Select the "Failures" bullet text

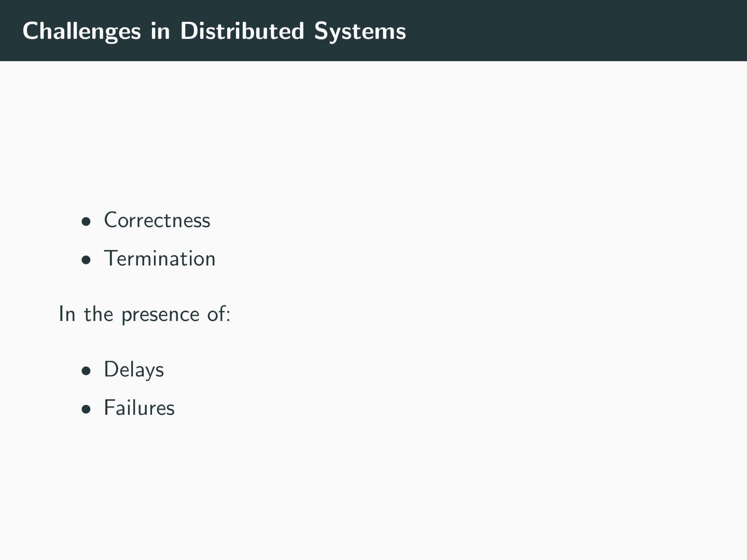click(x=139, y=408)
